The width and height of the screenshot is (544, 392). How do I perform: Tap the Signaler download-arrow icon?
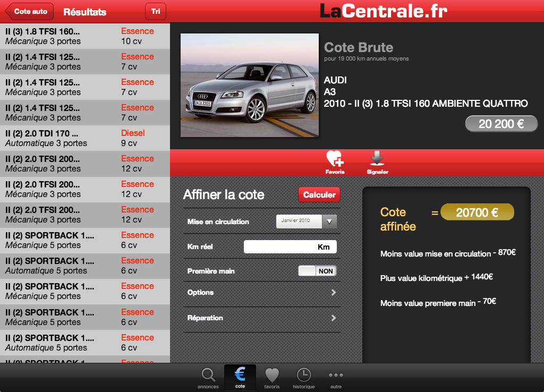(378, 162)
